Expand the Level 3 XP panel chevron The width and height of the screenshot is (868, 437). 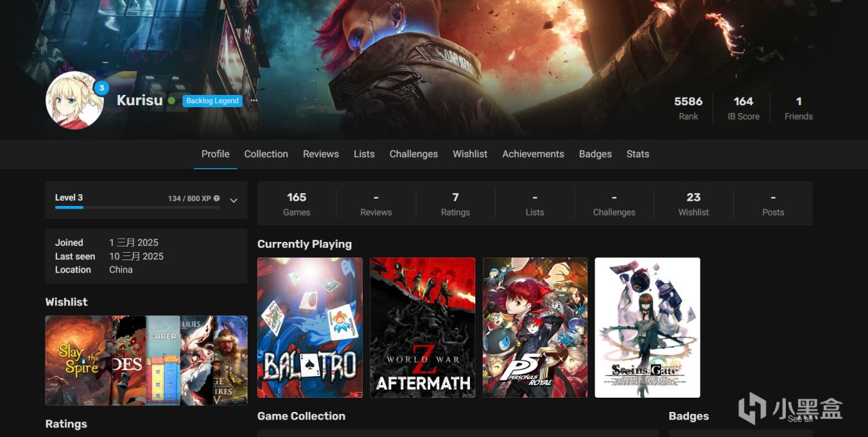click(233, 201)
